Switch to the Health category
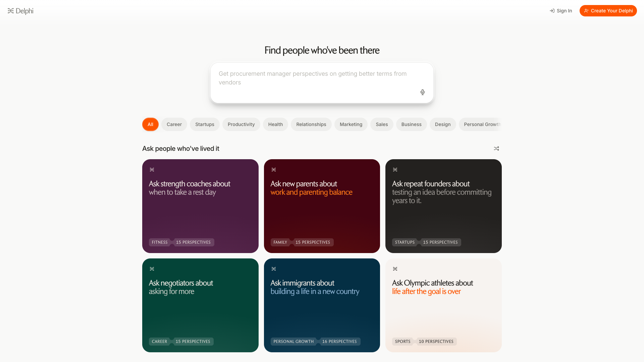644x362 pixels. [275, 124]
